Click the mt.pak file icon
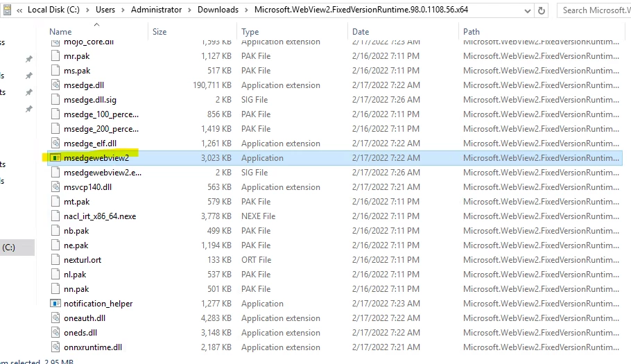 coord(55,202)
